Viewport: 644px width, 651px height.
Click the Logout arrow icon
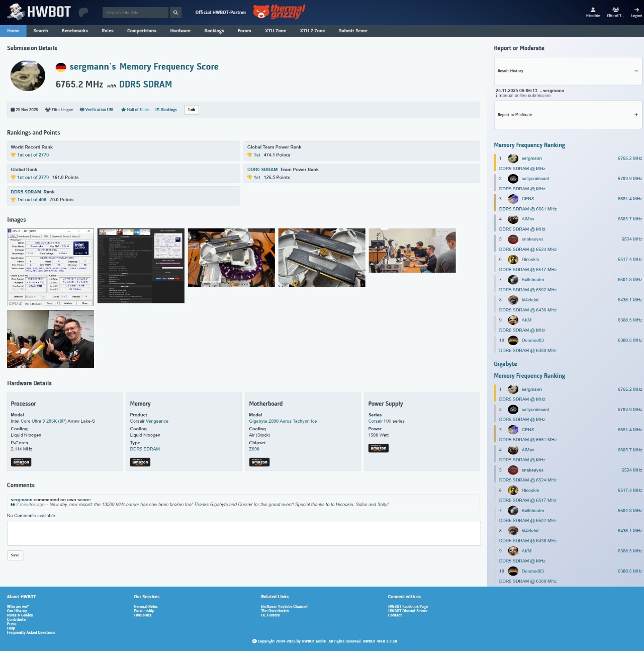[636, 10]
